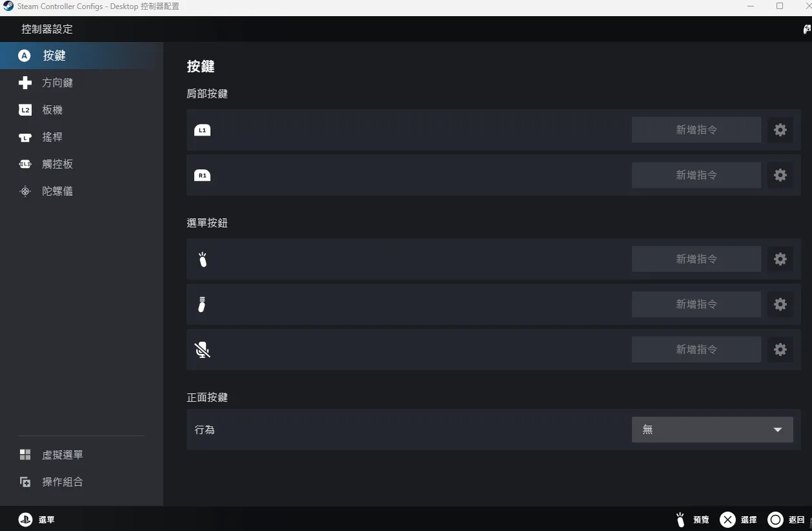Screen dimensions: 812x531
Task: Click the cross 選擇 button icon
Action: pyautogui.click(x=727, y=519)
